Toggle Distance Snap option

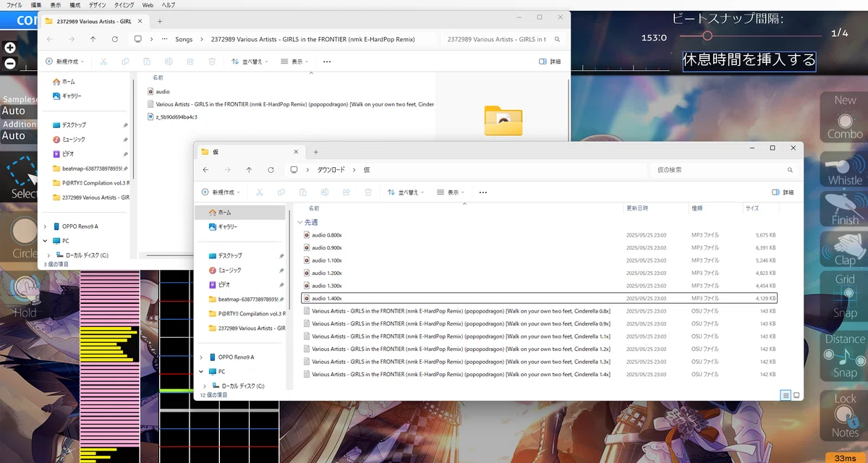(844, 356)
